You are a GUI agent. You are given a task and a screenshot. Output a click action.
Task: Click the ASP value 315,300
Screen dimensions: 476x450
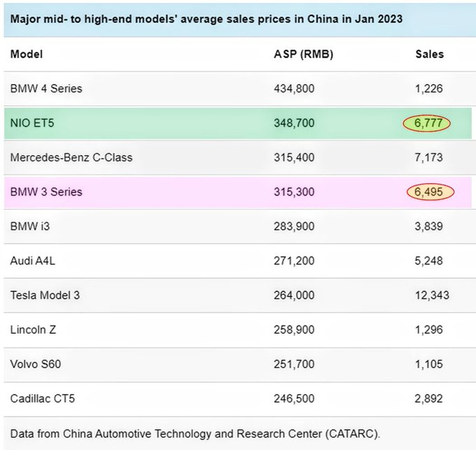[x=294, y=192]
